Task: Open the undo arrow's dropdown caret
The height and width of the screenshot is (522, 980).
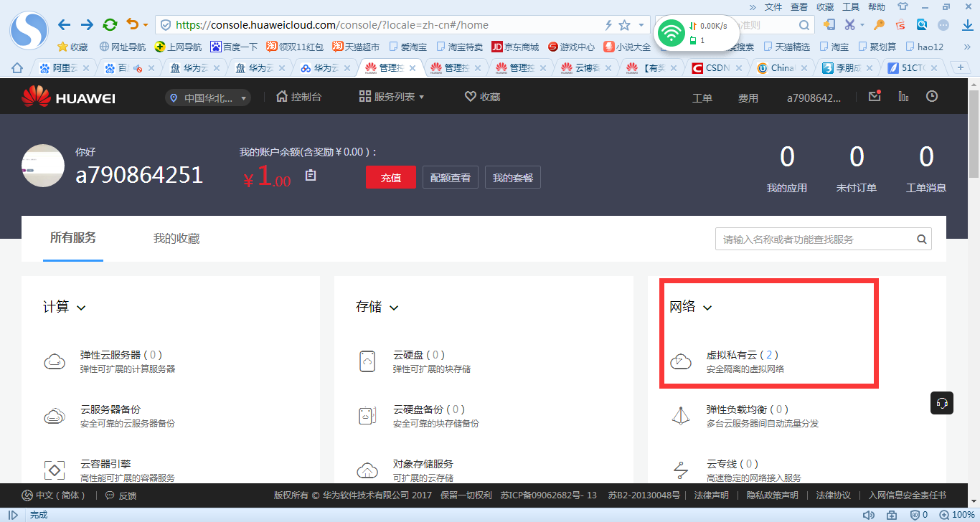Action: pyautogui.click(x=146, y=25)
